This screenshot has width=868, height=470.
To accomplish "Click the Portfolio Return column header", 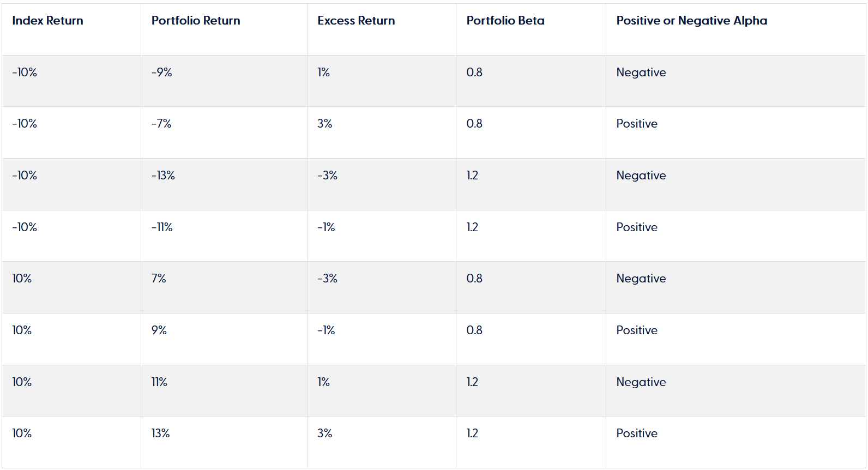I will [196, 21].
